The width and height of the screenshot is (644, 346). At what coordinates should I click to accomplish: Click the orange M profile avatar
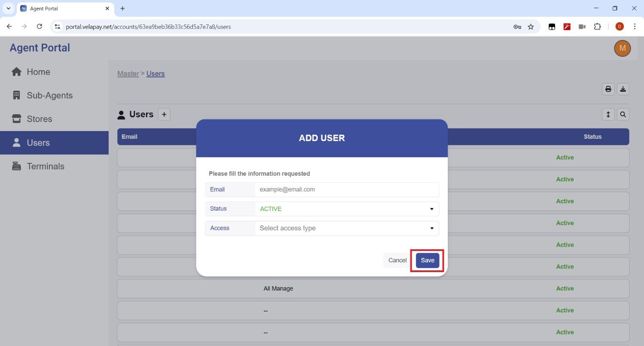pyautogui.click(x=622, y=48)
